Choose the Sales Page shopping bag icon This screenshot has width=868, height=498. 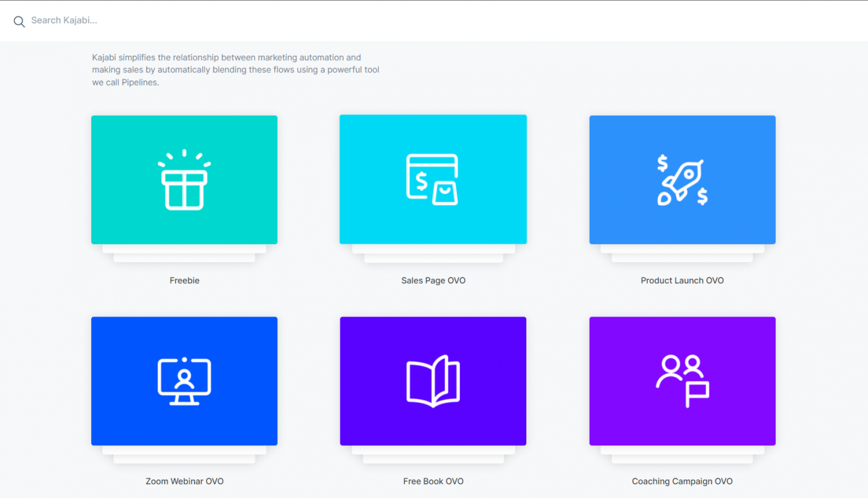point(433,180)
